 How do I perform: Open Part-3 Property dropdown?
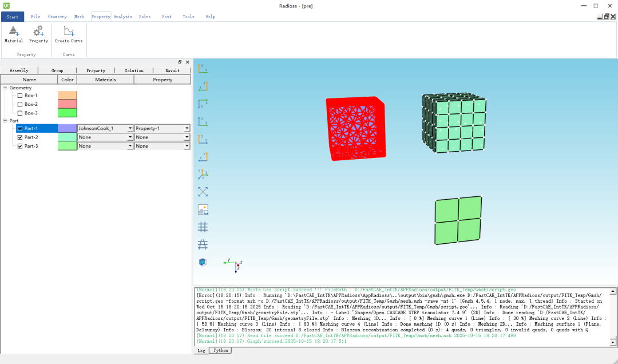(162, 146)
